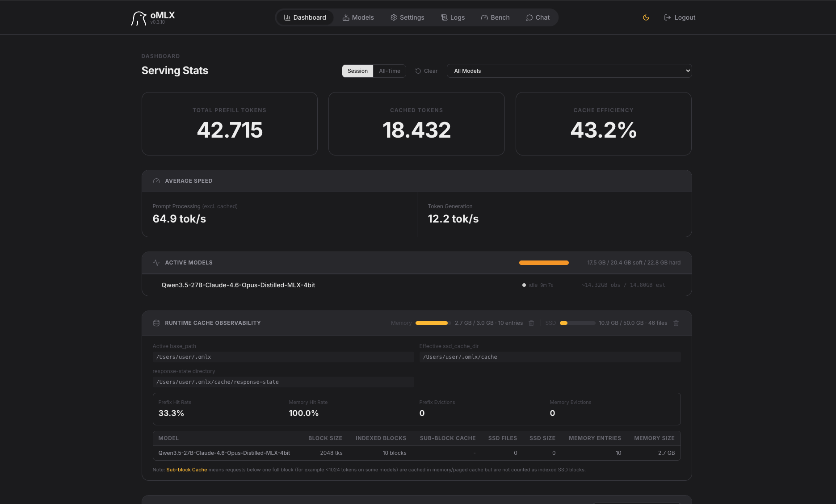Image resolution: width=836 pixels, height=504 pixels.
Task: Delete memory cache with its trash icon
Action: coord(531,323)
